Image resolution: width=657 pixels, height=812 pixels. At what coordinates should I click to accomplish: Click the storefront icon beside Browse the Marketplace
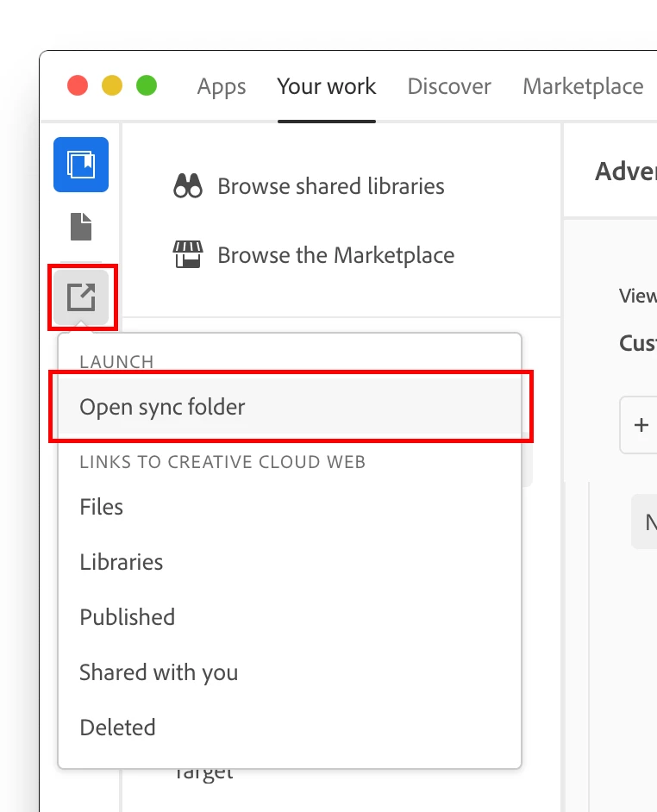tap(188, 254)
